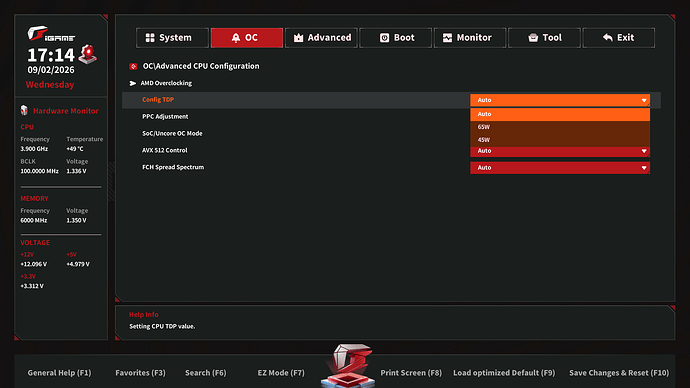Open the FCH Spread Spectrum dropdown
The width and height of the screenshot is (690, 388).
(560, 168)
